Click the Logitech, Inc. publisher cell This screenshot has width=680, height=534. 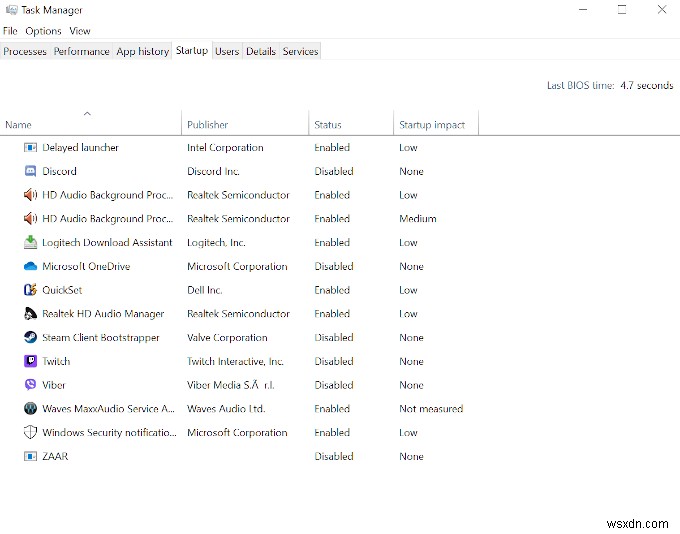[x=216, y=242]
